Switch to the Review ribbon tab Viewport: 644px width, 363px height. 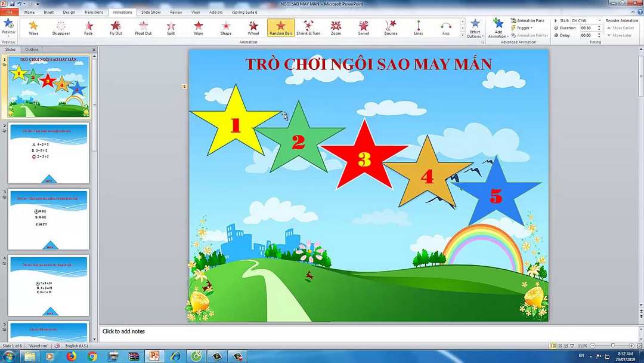[x=176, y=12]
